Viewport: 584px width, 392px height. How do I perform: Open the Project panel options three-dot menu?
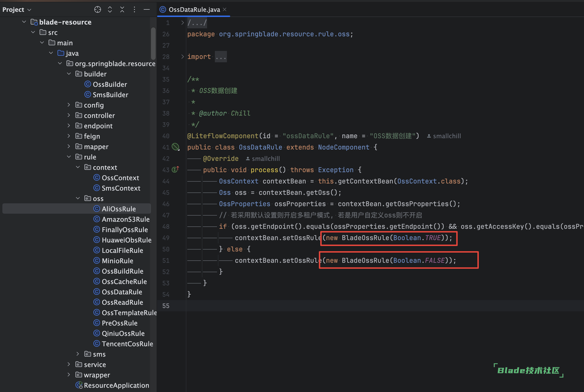click(x=134, y=9)
